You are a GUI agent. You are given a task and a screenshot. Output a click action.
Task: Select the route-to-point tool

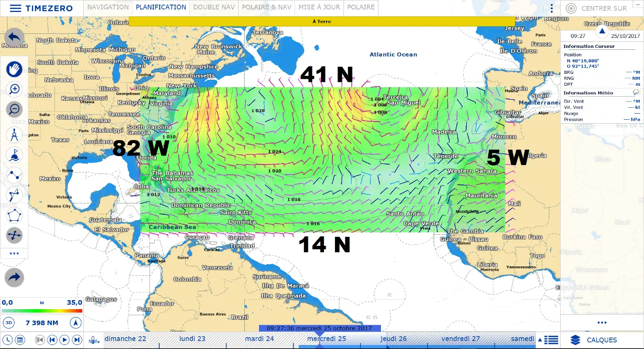tap(14, 195)
